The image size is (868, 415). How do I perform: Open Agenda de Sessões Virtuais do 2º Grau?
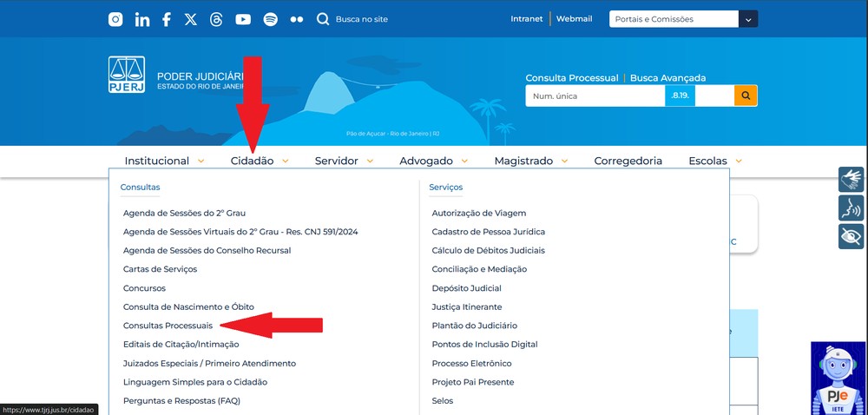240,232
